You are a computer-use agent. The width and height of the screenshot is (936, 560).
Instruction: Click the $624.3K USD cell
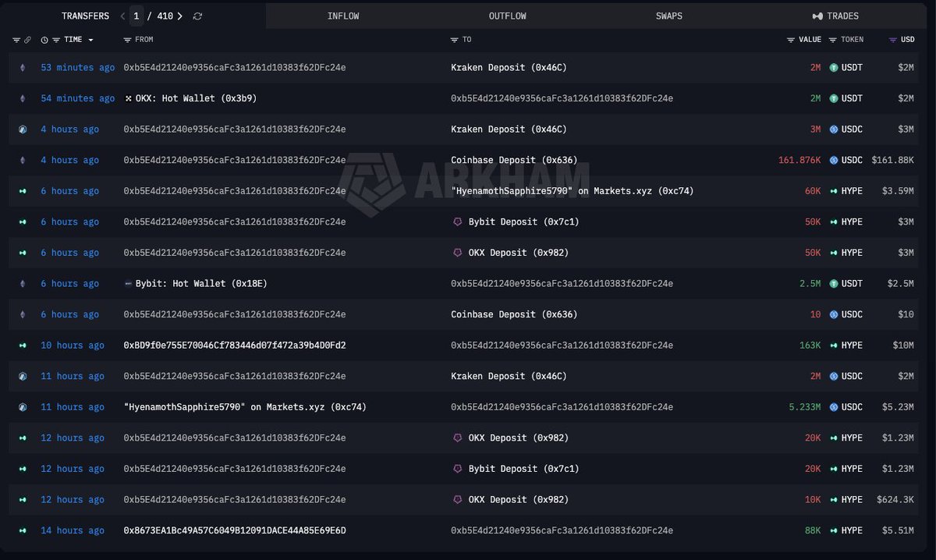point(895,500)
